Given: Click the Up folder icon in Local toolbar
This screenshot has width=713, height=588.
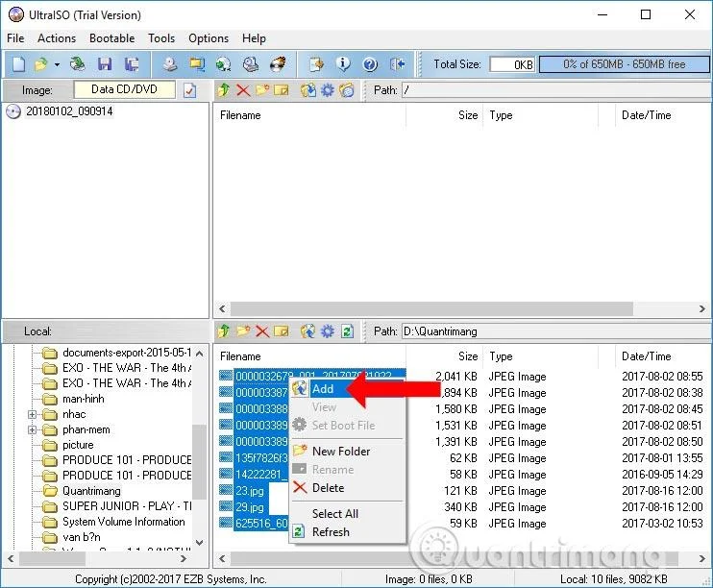Looking at the screenshot, I should tap(223, 331).
